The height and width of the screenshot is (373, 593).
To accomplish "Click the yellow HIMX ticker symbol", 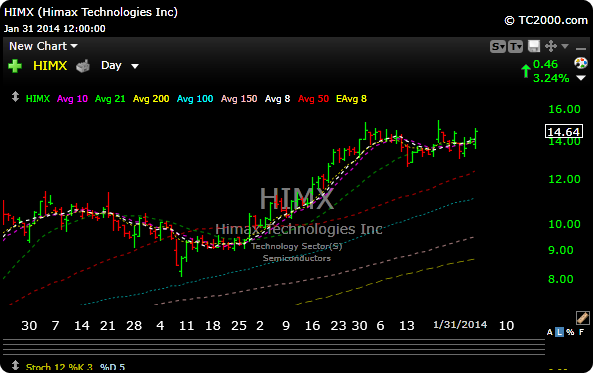I will pos(50,66).
